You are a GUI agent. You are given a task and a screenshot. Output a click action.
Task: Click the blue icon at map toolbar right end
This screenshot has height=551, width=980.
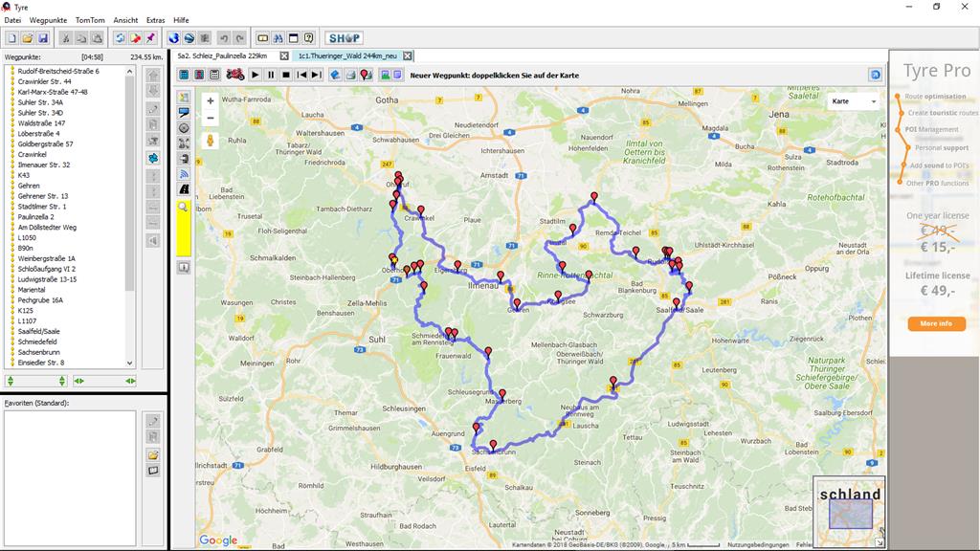point(875,75)
